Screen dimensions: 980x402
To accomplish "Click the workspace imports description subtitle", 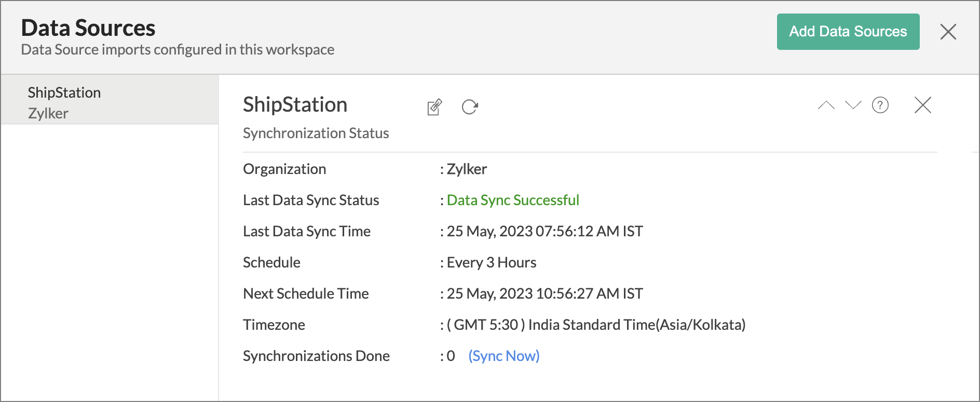I will [x=178, y=49].
